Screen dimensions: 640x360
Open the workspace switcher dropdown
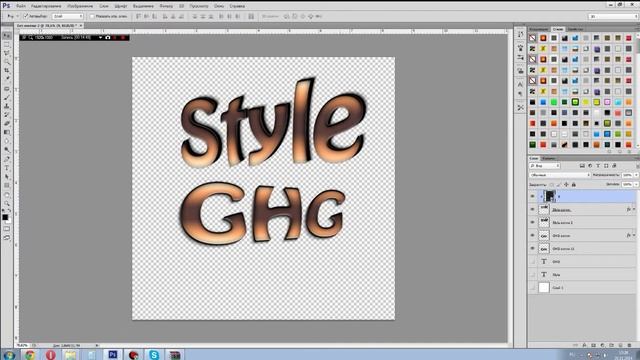click(x=613, y=16)
